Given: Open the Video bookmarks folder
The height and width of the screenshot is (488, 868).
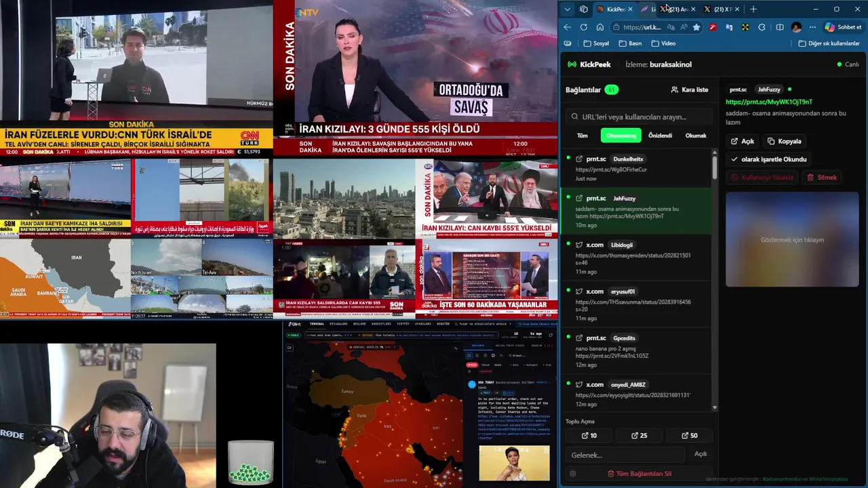Looking at the screenshot, I should [x=663, y=43].
